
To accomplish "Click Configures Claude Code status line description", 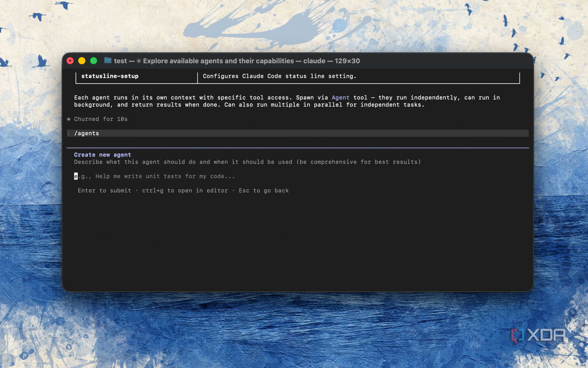I will coord(280,76).
